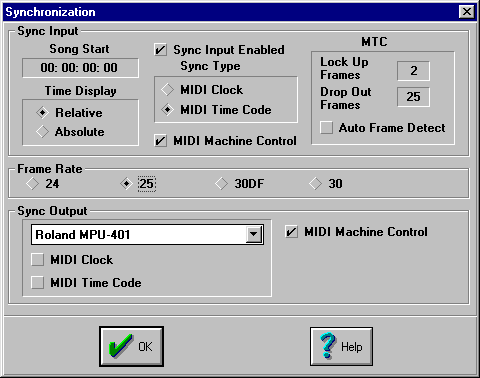The height and width of the screenshot is (378, 480).
Task: Toggle the Sync Input Enabled checkbox
Action: (x=160, y=50)
